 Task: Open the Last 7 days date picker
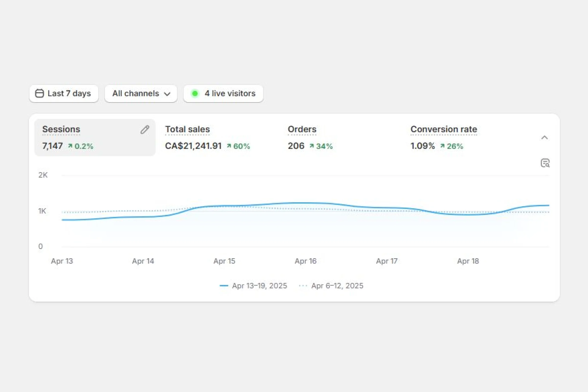64,94
